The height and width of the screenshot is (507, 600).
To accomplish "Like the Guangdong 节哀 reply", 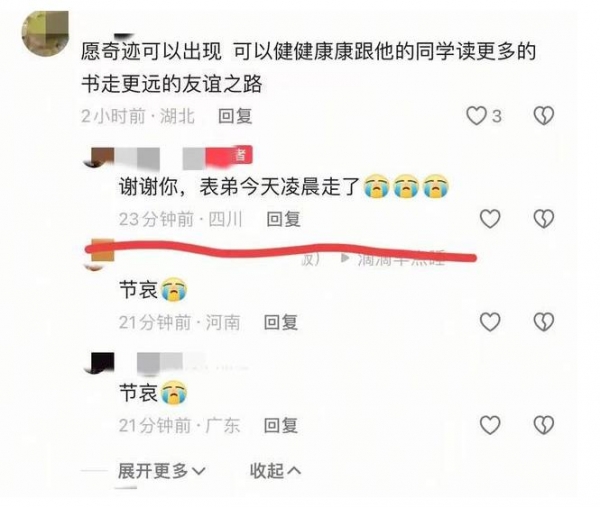I will point(490,425).
